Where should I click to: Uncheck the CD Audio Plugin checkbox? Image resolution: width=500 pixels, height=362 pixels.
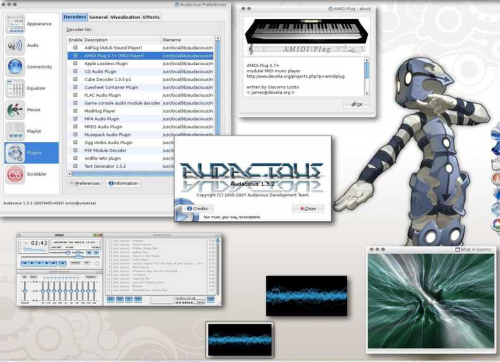(75, 71)
